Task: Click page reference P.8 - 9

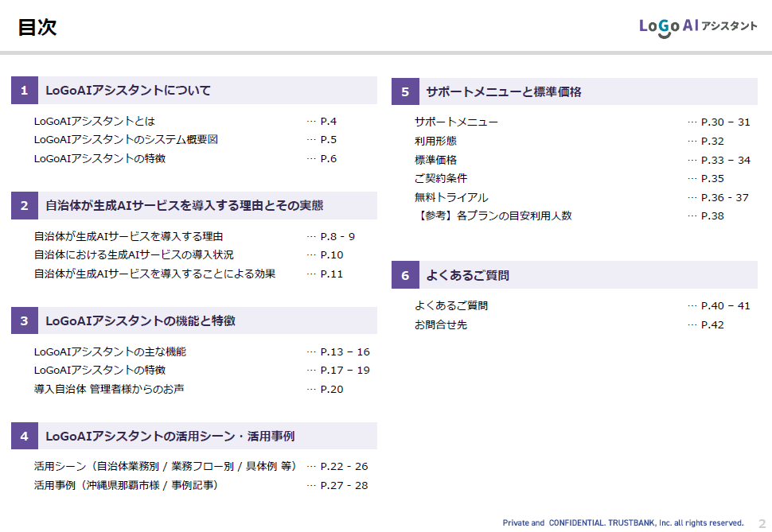Action: (337, 237)
